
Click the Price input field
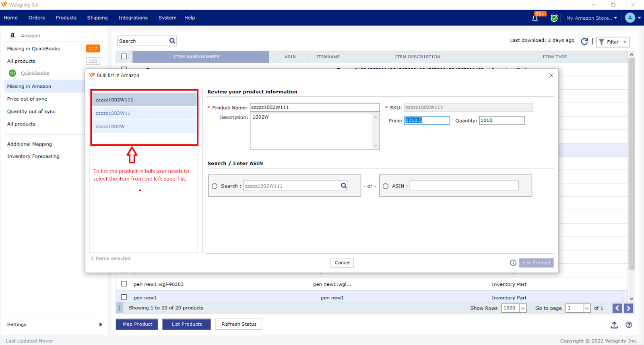427,120
